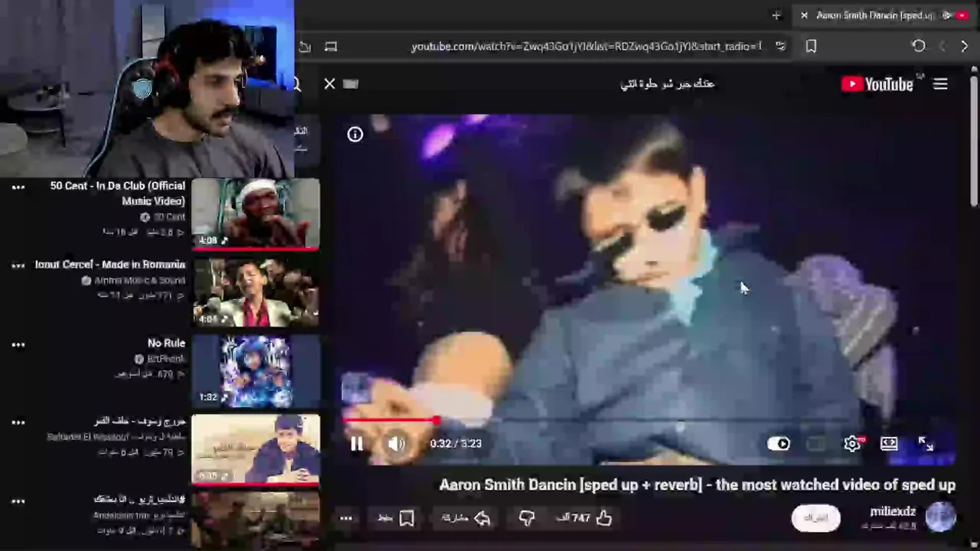This screenshot has height=551, width=980.
Task: Click the right-pointing browser navigation arrow
Action: [964, 47]
